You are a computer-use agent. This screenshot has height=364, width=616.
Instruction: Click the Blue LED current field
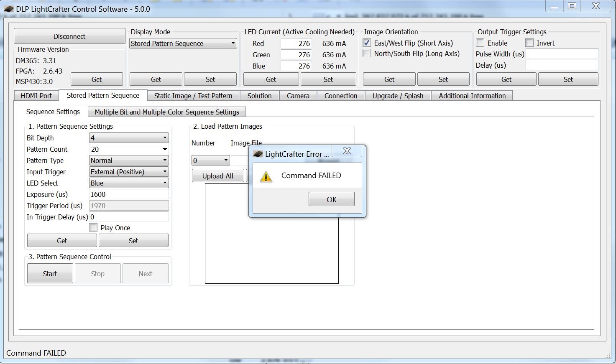tap(296, 66)
